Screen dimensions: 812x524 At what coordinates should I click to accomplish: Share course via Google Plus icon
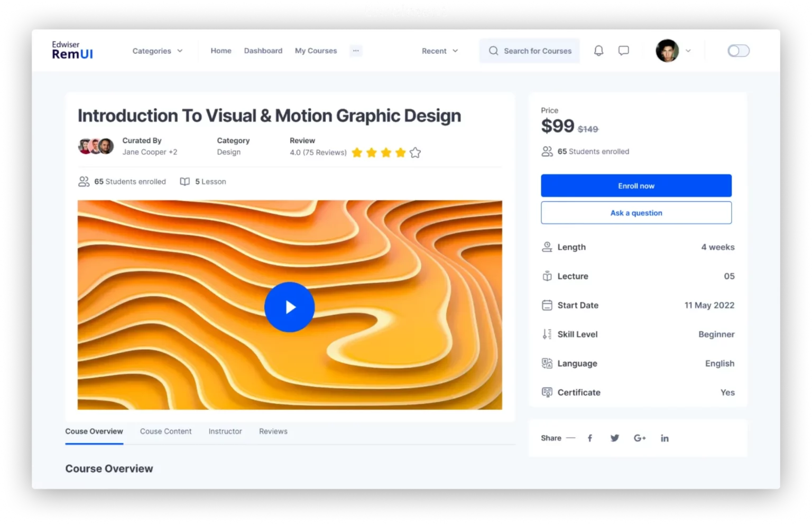pos(640,438)
